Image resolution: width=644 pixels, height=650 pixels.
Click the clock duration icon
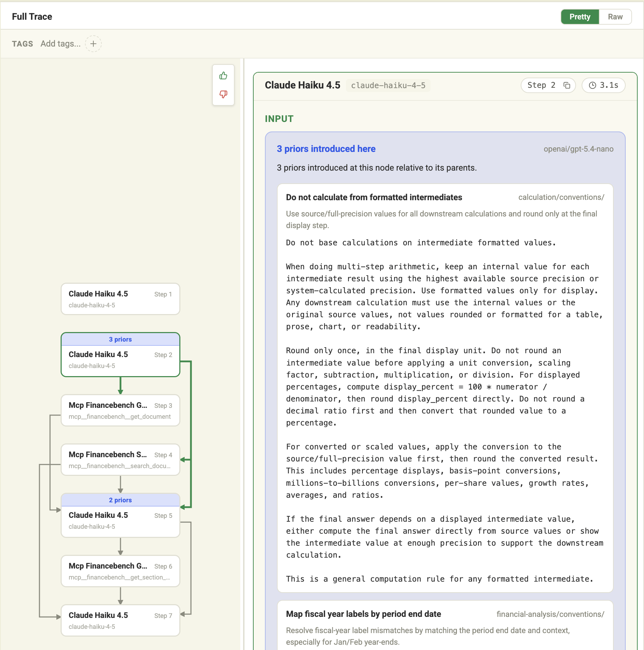click(x=593, y=85)
